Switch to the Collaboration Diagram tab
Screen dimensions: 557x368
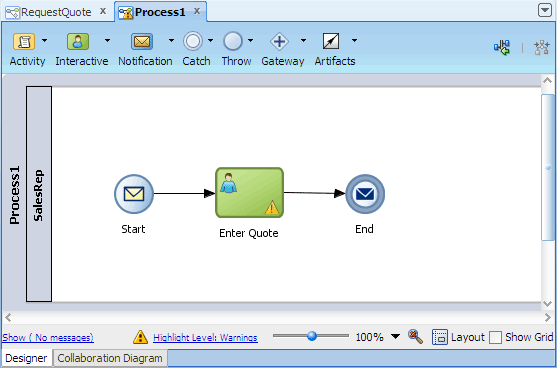[x=110, y=358]
